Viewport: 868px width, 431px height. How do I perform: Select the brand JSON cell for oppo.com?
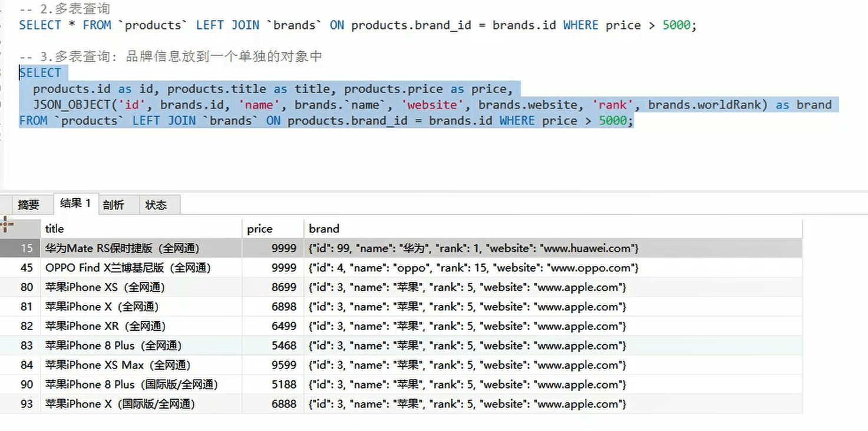[x=473, y=268]
